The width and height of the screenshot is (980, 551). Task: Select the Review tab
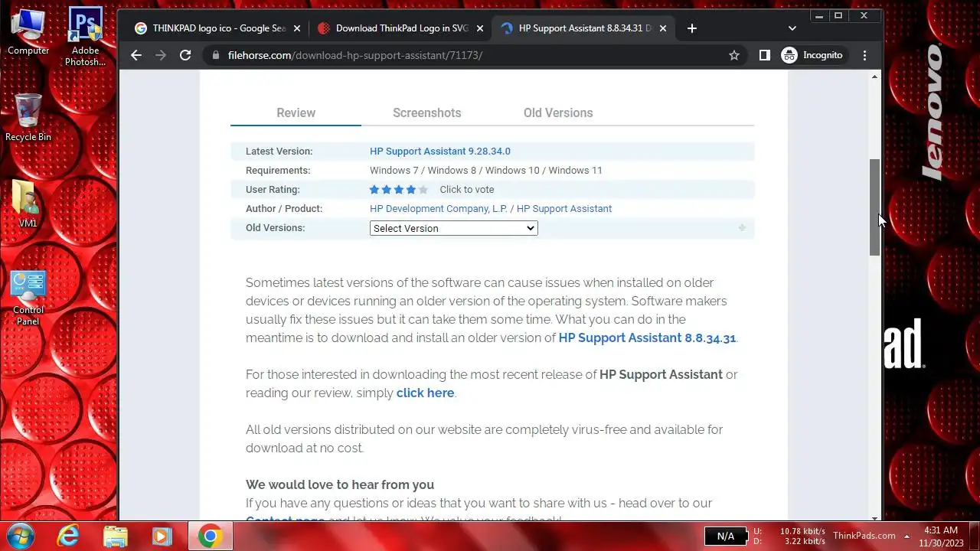(296, 112)
